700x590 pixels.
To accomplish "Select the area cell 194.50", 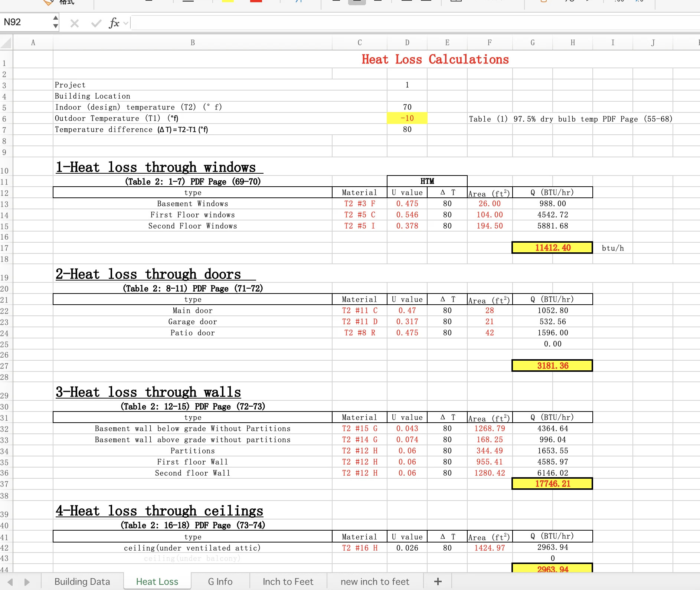I will tap(490, 226).
